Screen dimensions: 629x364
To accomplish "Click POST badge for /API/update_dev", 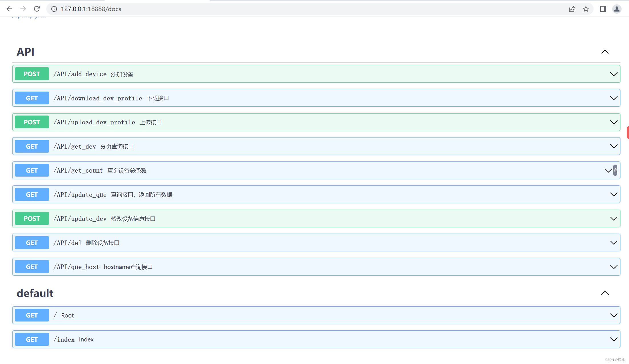I will [32, 219].
